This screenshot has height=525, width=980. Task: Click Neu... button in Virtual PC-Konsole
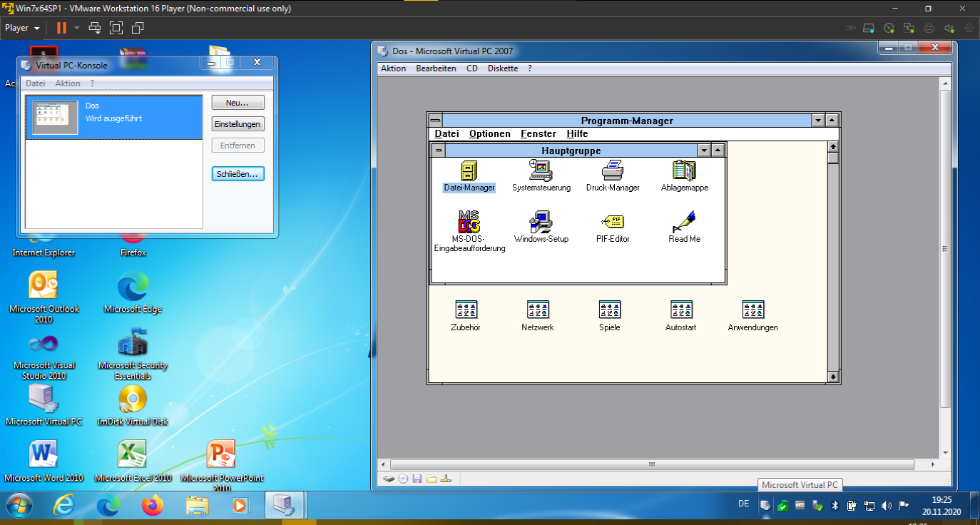[x=238, y=103]
